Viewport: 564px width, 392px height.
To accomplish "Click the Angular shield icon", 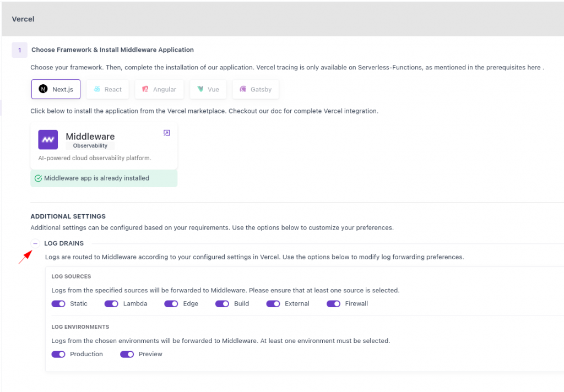I will click(x=145, y=89).
